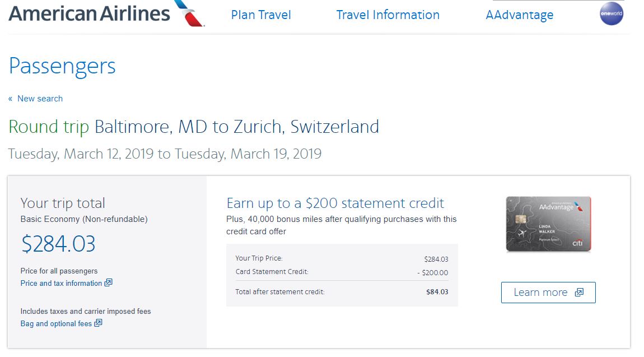The width and height of the screenshot is (644, 357).
Task: Click the external-link icon beside Price and tax information
Action: [109, 282]
